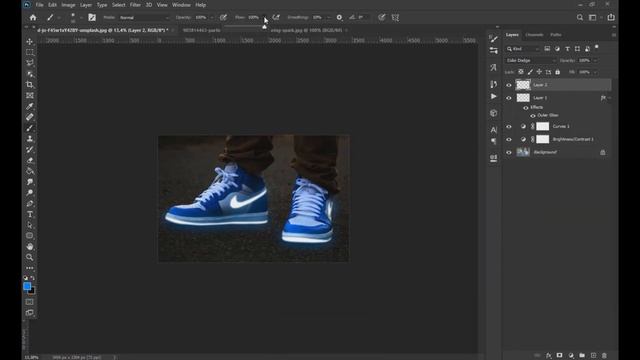This screenshot has width=640, height=360.
Task: Select the Lasso tool
Action: click(30, 63)
